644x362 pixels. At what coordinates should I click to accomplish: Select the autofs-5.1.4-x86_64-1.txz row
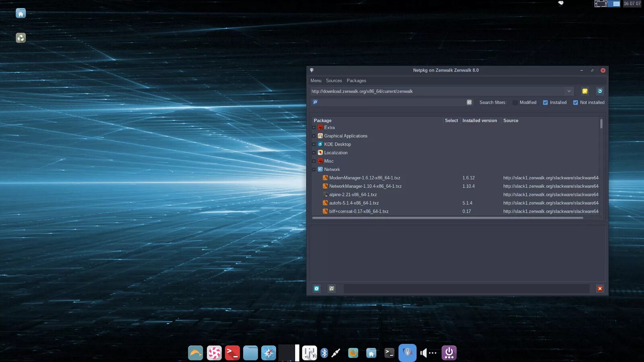pos(456,203)
